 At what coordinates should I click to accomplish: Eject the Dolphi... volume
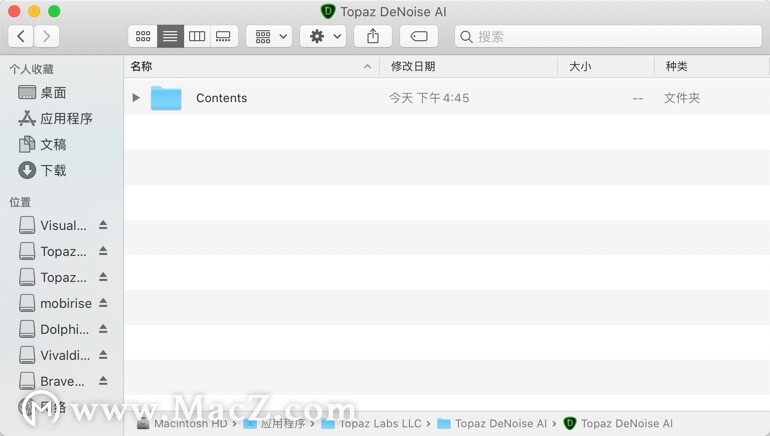click(103, 329)
